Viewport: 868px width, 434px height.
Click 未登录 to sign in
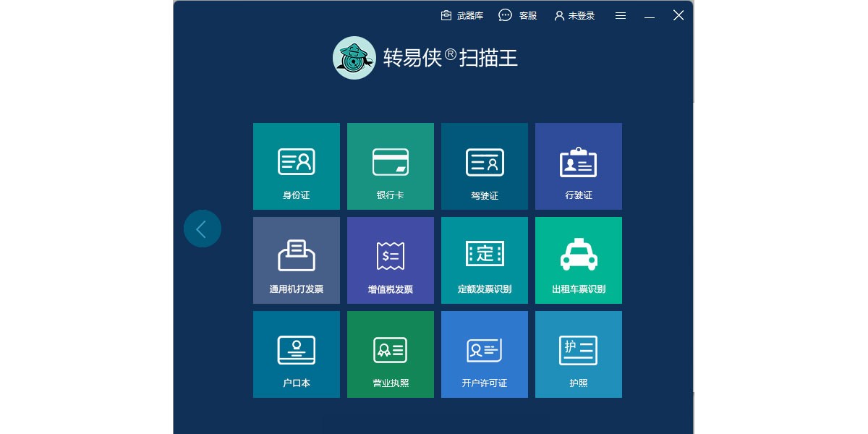(574, 15)
